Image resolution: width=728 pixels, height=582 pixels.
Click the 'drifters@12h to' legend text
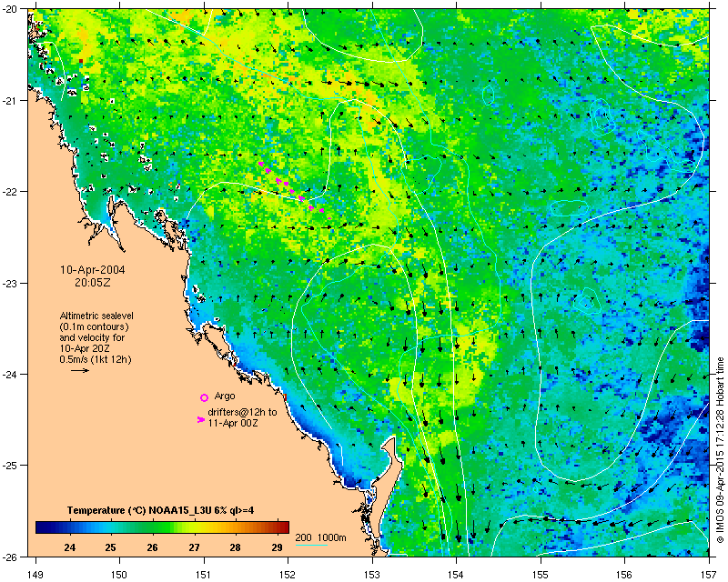pyautogui.click(x=242, y=412)
